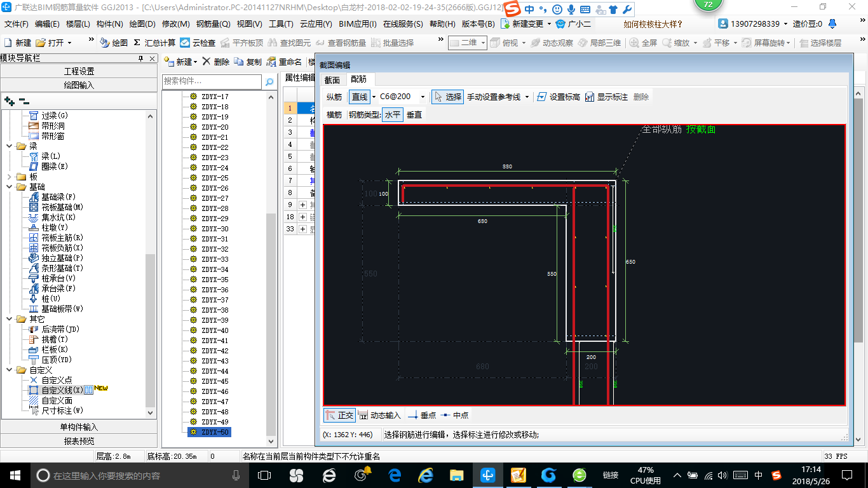Switch to the 截面 tab

point(332,79)
